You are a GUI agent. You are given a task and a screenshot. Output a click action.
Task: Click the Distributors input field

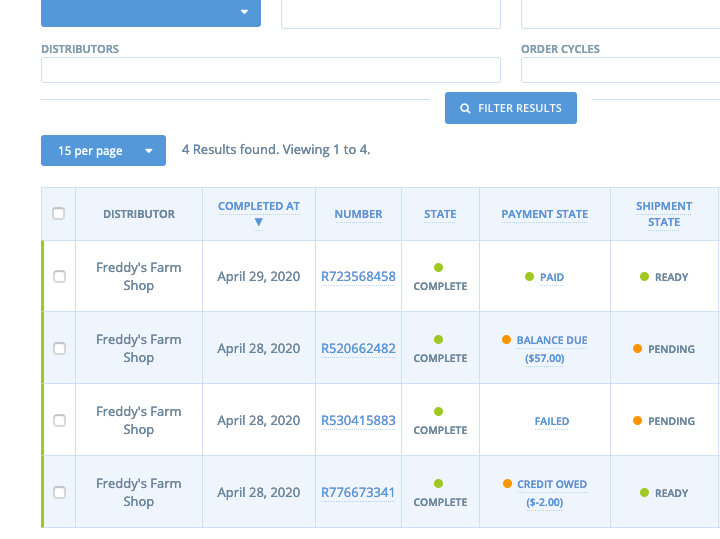[271, 70]
